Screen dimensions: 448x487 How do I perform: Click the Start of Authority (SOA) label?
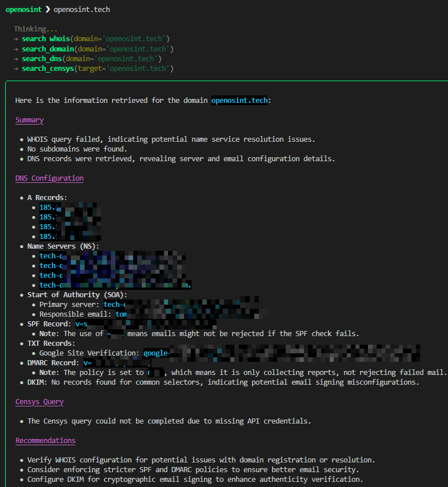[77, 295]
